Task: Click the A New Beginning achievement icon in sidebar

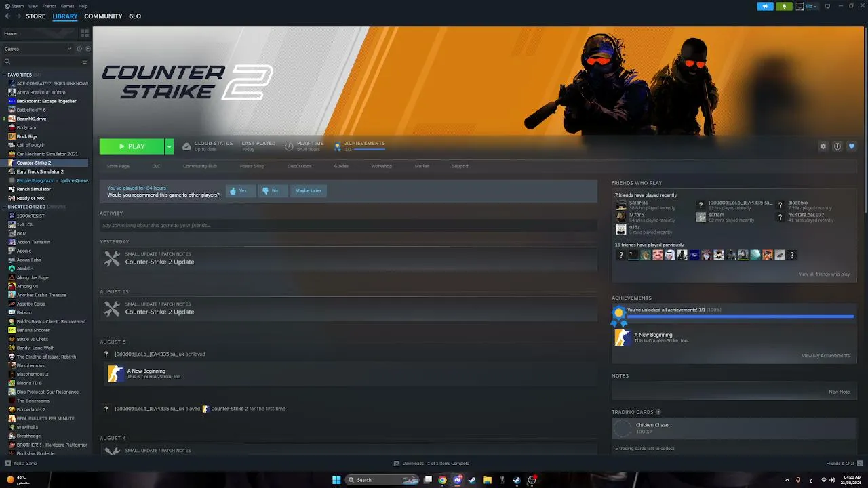Action: click(x=622, y=338)
